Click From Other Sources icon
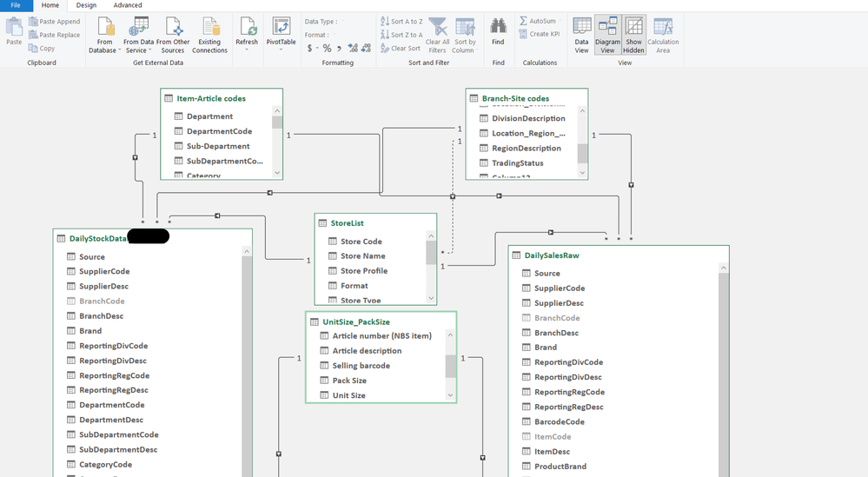868x477 pixels. click(x=174, y=26)
